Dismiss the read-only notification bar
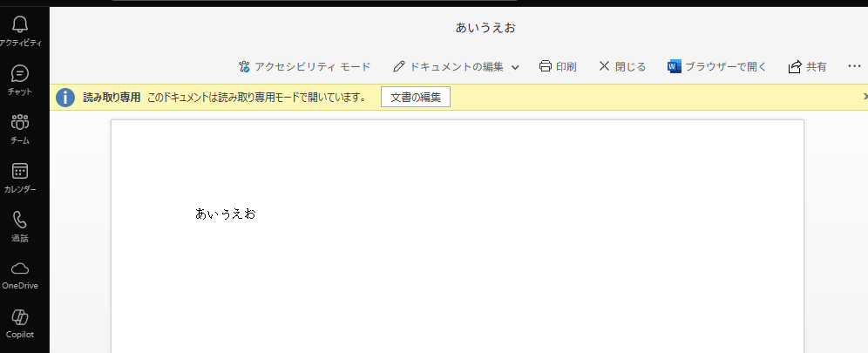The height and width of the screenshot is (353, 868). (865, 97)
